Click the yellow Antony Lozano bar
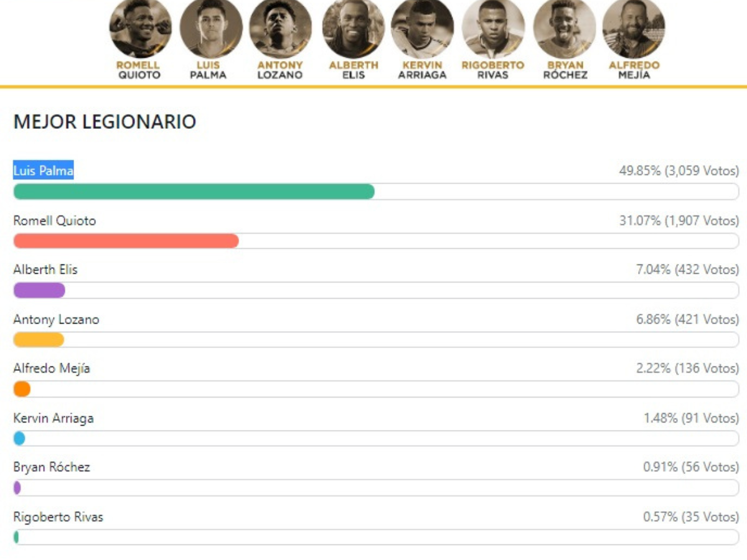 point(39,339)
